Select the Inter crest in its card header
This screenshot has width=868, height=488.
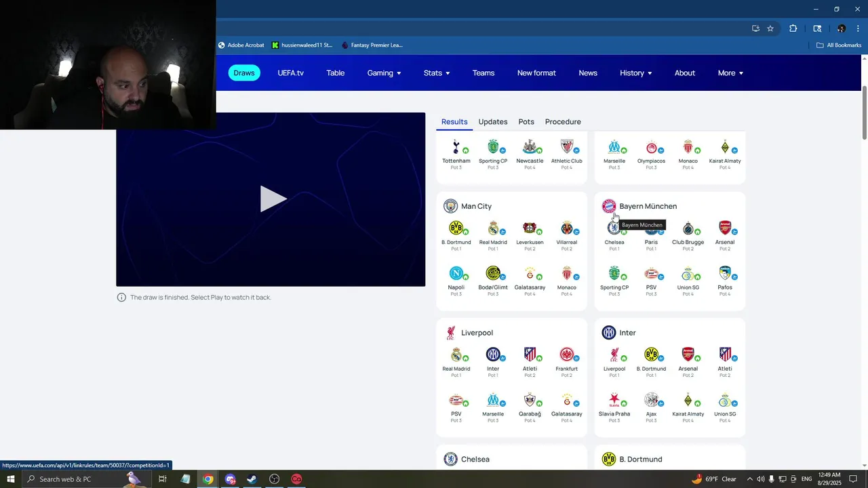[609, 333]
